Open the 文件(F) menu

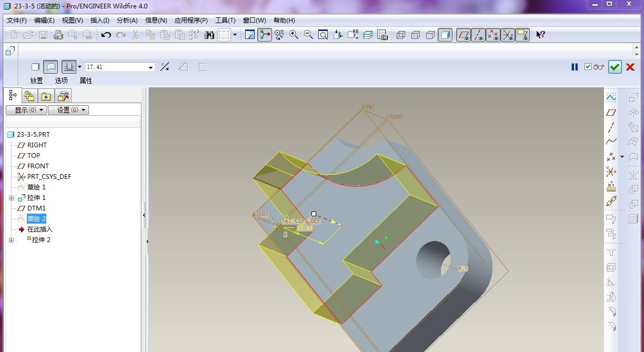(16, 20)
